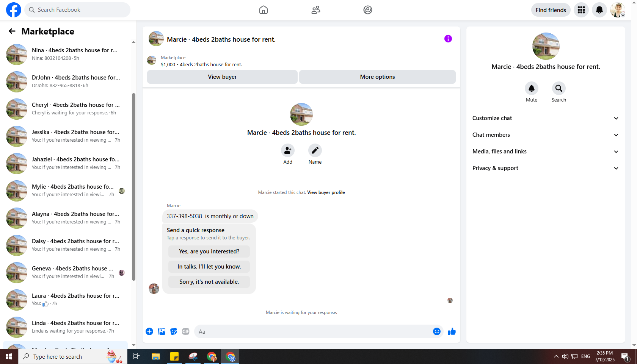This screenshot has width=637, height=364.
Task: Click the ENG language indicator
Action: [x=585, y=356]
